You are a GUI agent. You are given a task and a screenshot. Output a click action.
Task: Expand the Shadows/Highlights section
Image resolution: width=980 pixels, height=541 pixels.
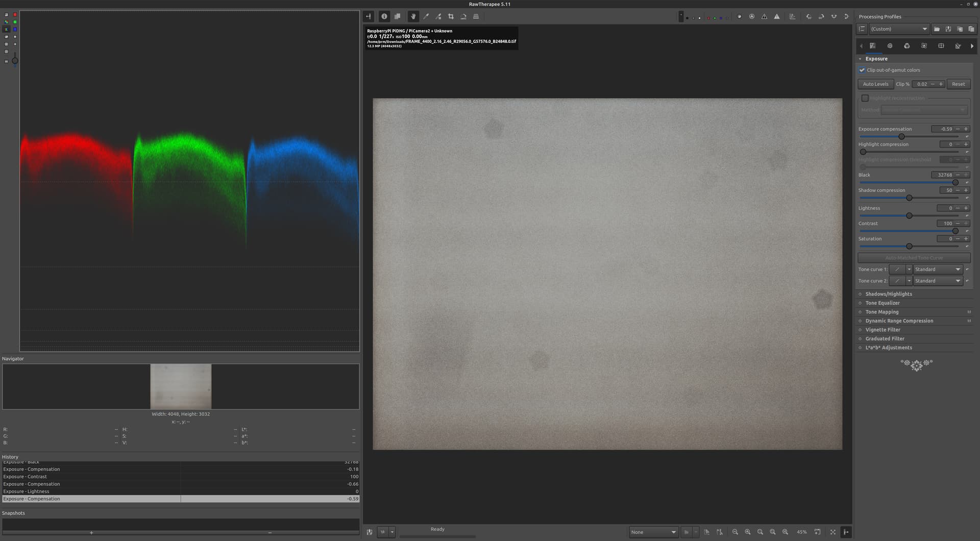tap(888, 294)
